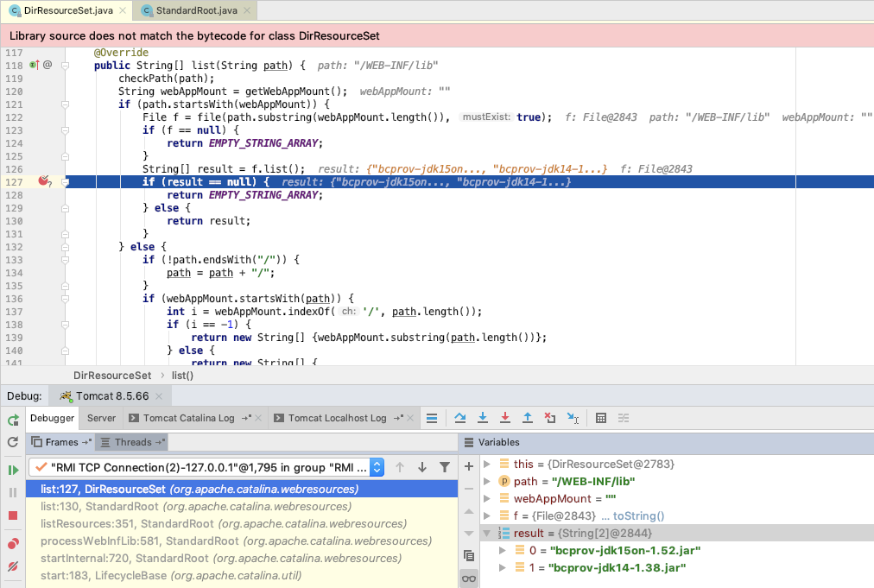
Task: Click the update application reload icon
Action: tap(13, 443)
